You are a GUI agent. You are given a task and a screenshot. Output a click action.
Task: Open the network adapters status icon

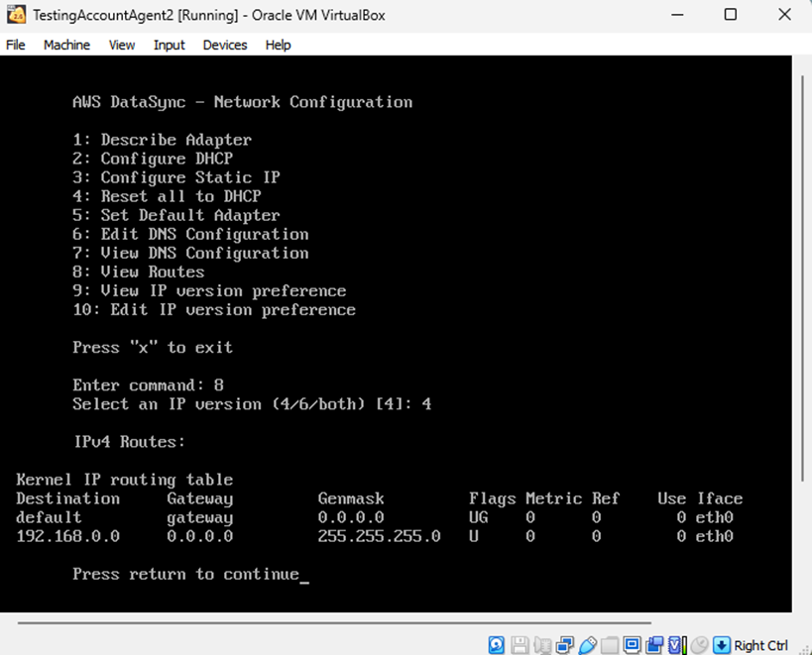pyautogui.click(x=565, y=645)
